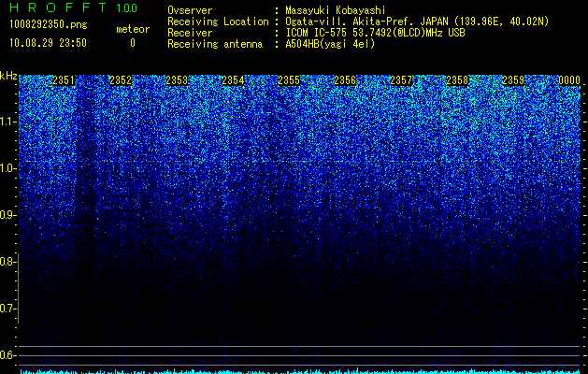Click the 1.0 frequency axis label

(x=7, y=168)
